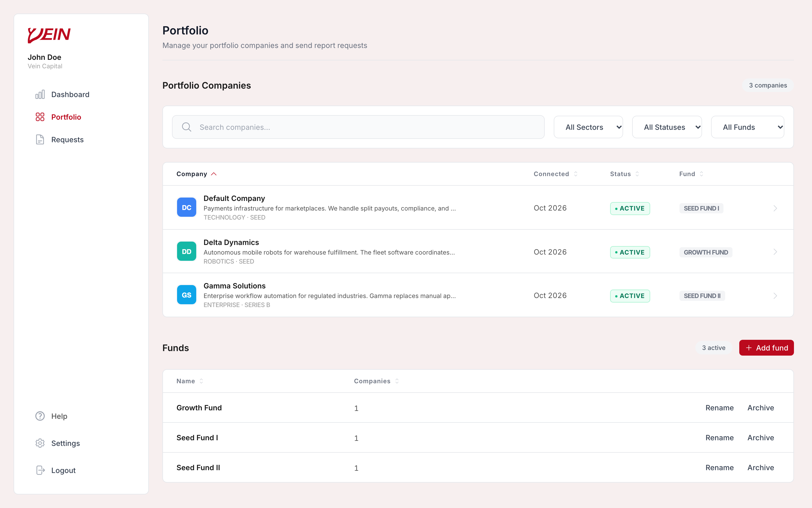Viewport: 812px width, 508px height.
Task: Archive the Growth Fund
Action: [x=761, y=408]
